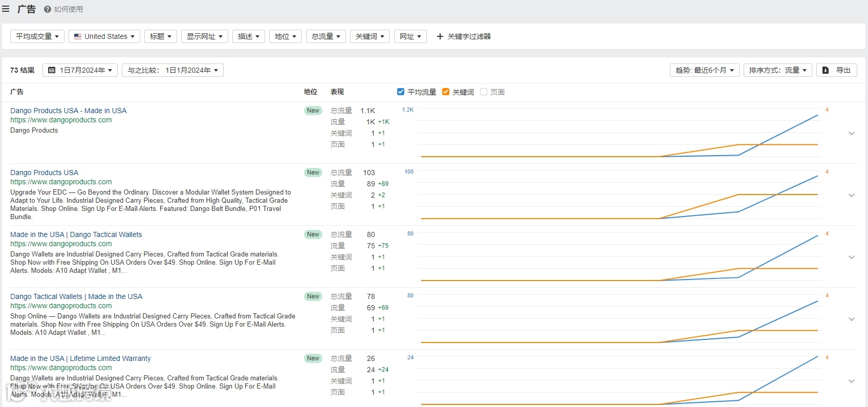Screen dimensions: 868x407
Task: Click the plus icon for keyword filter
Action: (x=440, y=36)
